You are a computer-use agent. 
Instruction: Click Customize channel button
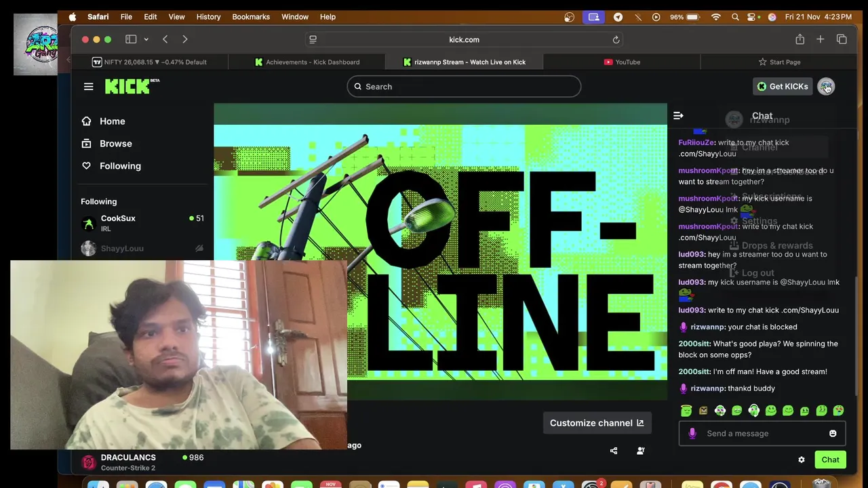click(597, 423)
